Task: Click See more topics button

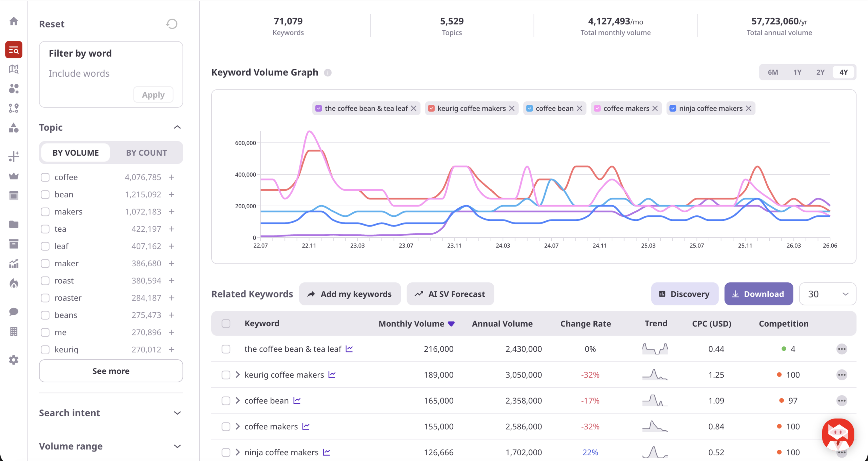Action: pos(111,371)
